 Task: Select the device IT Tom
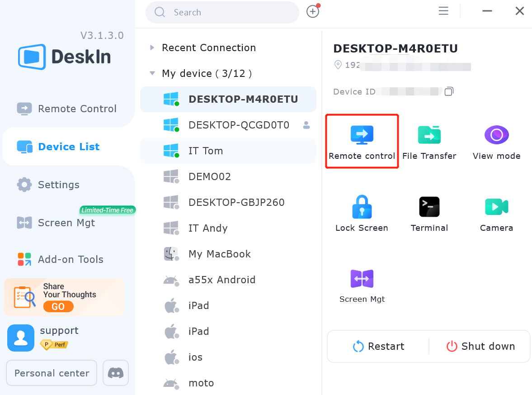[x=206, y=151]
